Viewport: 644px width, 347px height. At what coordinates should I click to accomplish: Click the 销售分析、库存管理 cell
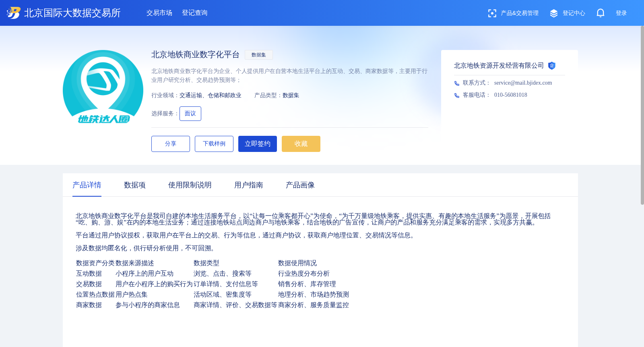pos(307,284)
